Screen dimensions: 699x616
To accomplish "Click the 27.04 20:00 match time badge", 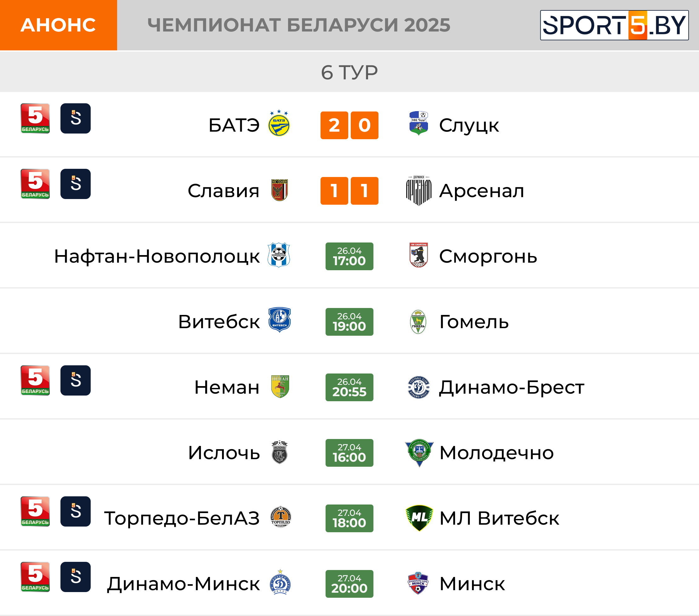I will click(x=349, y=584).
